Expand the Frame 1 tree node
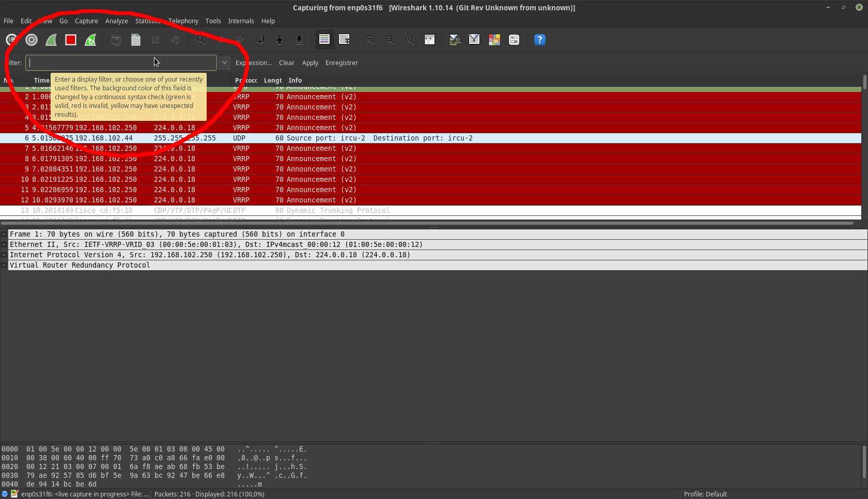The width and height of the screenshot is (868, 499). 4,235
